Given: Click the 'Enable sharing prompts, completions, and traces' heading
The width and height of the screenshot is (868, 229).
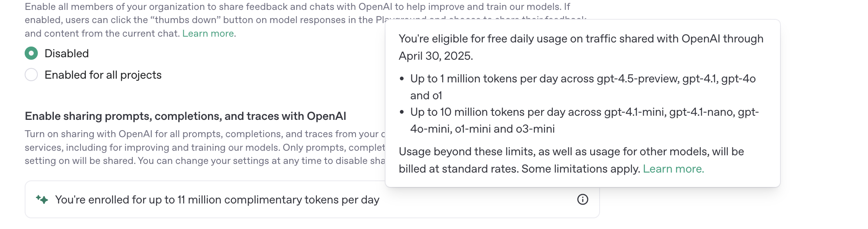Looking at the screenshot, I should (x=185, y=116).
